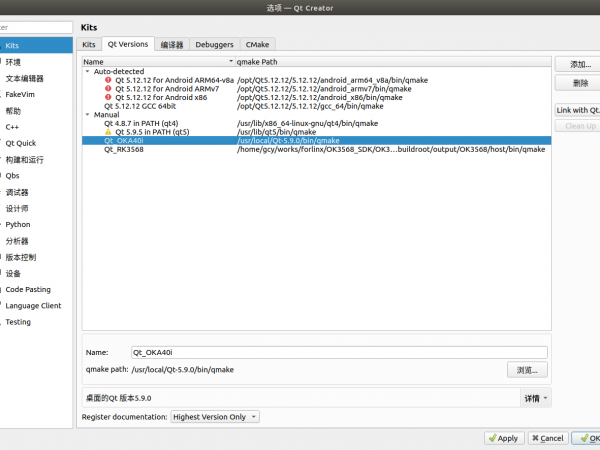Image resolution: width=600 pixels, height=450 pixels.
Task: Go to Language Client settings
Action: [33, 306]
